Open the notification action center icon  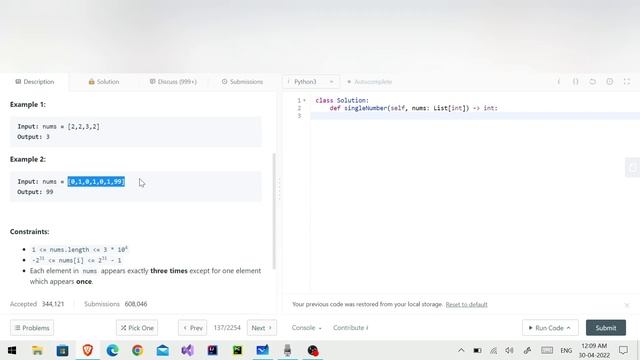point(623,350)
